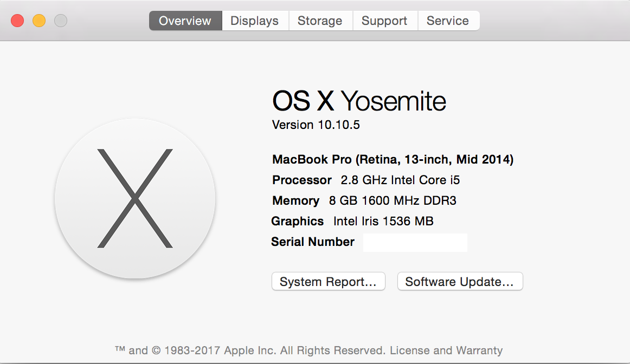Click Version 10.10.5 to reveal build number
The image size is (630, 364).
coord(316,125)
